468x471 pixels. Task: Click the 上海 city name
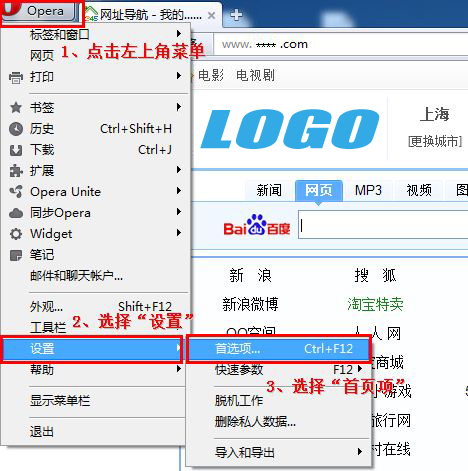434,114
